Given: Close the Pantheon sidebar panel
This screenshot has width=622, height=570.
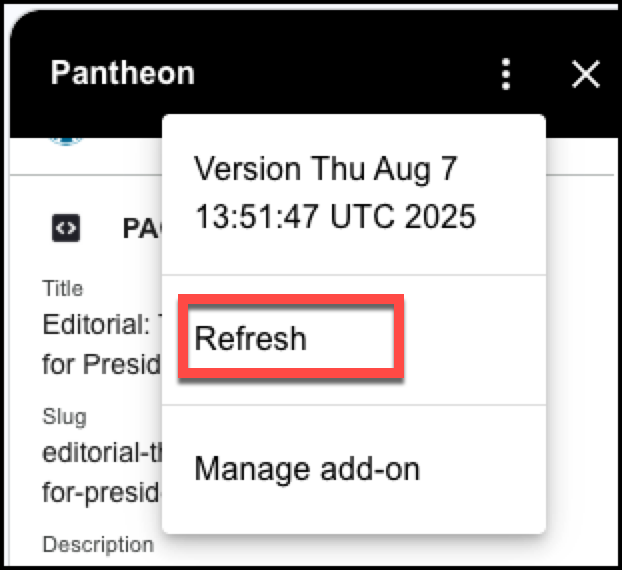Looking at the screenshot, I should pos(585,73).
